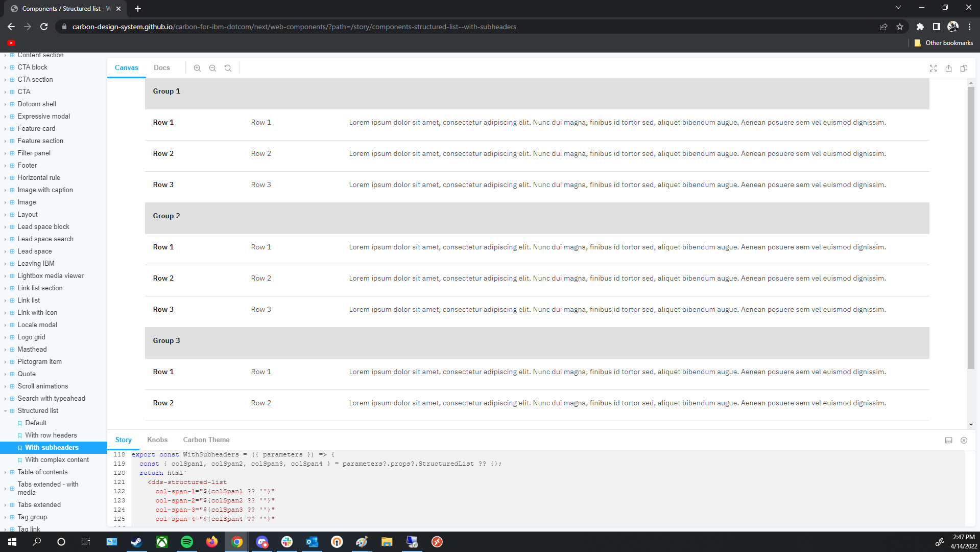
Task: Open Steam from the taskbar
Action: [136, 542]
